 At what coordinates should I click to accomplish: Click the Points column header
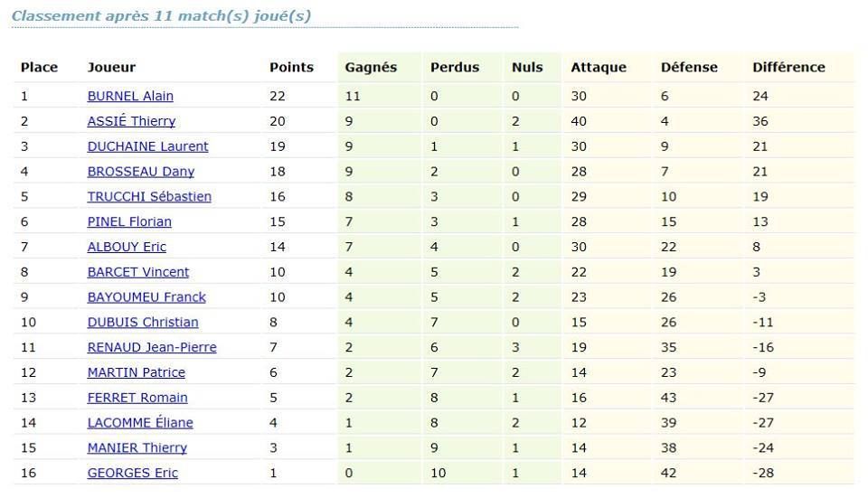pos(292,68)
